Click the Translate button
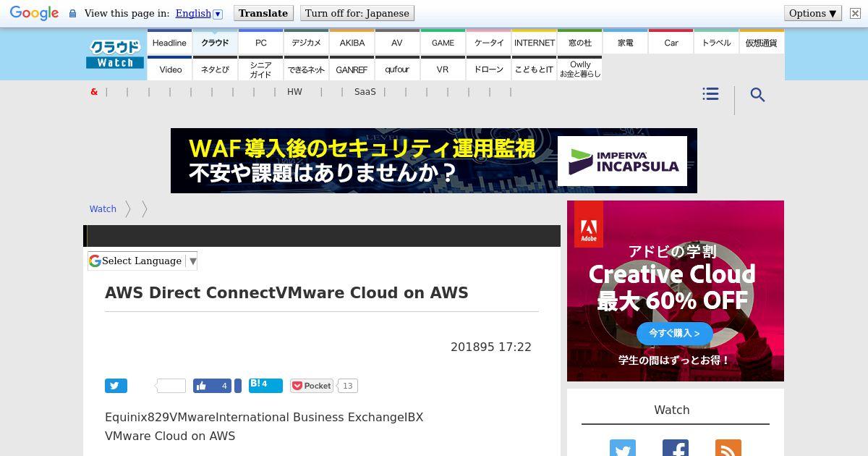868x456 pixels. [263, 13]
